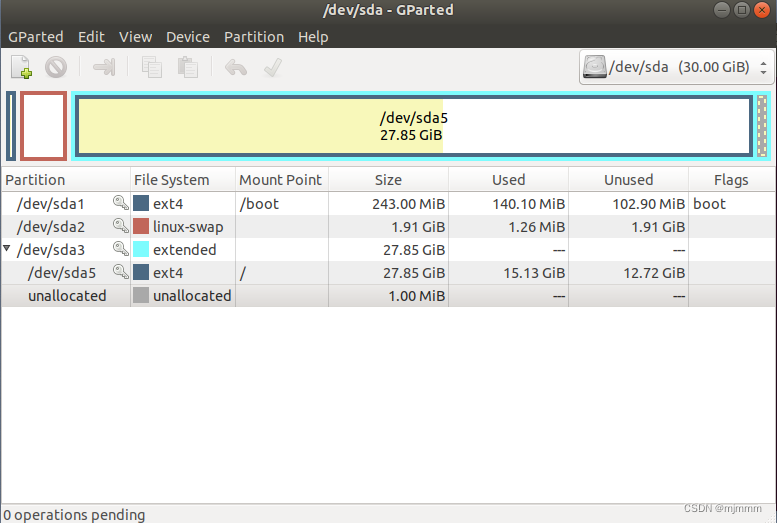Sort by the Used column header
777x523 pixels.
click(x=508, y=179)
